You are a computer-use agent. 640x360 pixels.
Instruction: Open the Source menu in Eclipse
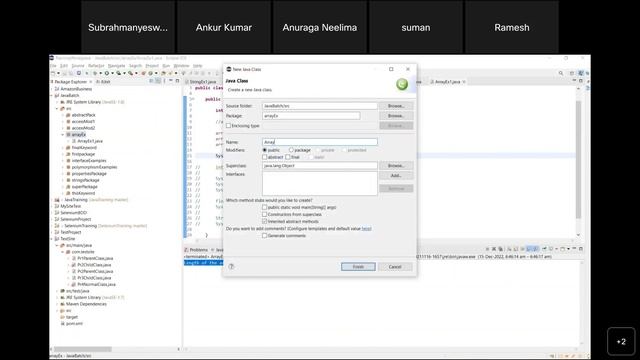tap(78, 66)
